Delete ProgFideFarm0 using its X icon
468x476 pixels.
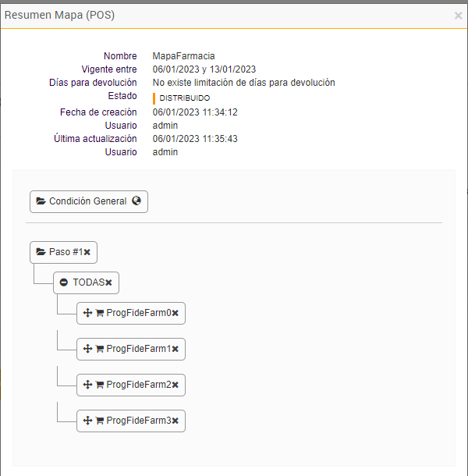[175, 313]
